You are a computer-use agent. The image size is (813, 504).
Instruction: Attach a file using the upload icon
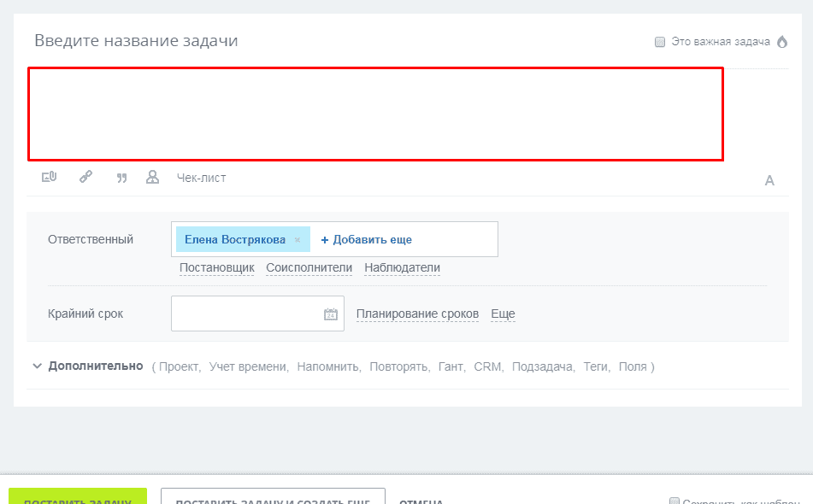tap(49, 178)
